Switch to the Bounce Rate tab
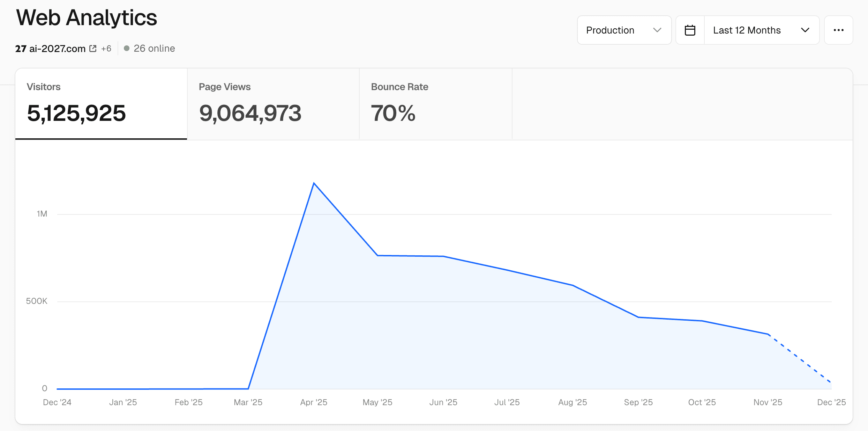868x431 pixels. (x=435, y=104)
